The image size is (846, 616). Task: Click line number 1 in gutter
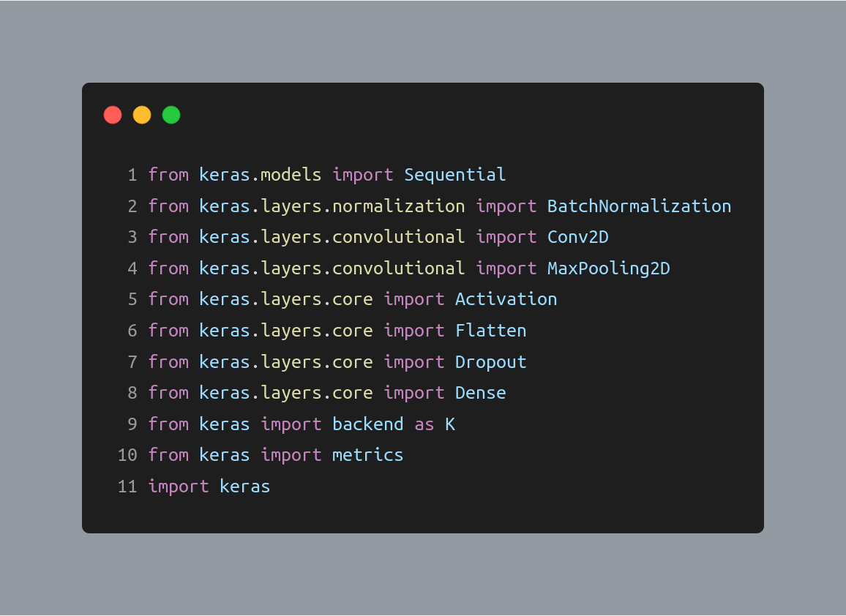pos(132,176)
